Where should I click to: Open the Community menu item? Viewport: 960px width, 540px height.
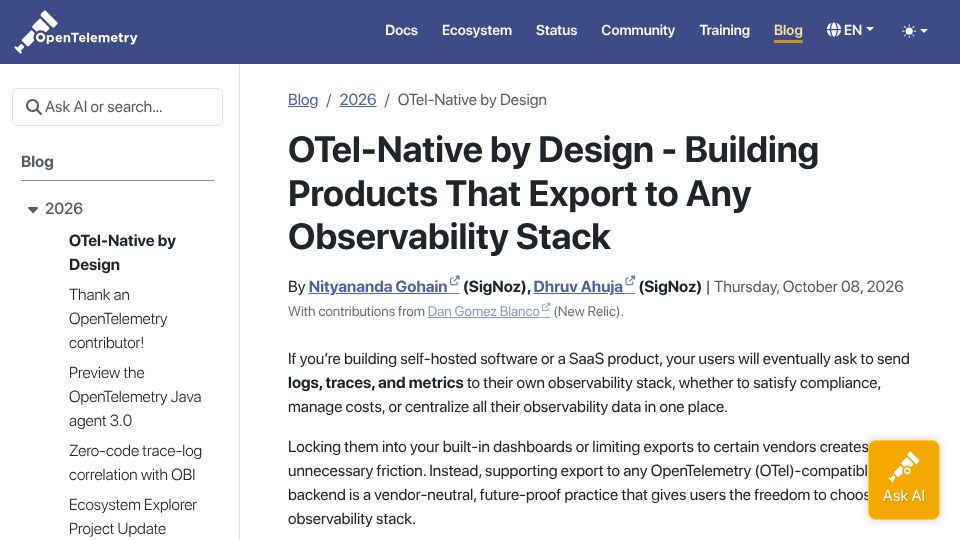coord(638,30)
